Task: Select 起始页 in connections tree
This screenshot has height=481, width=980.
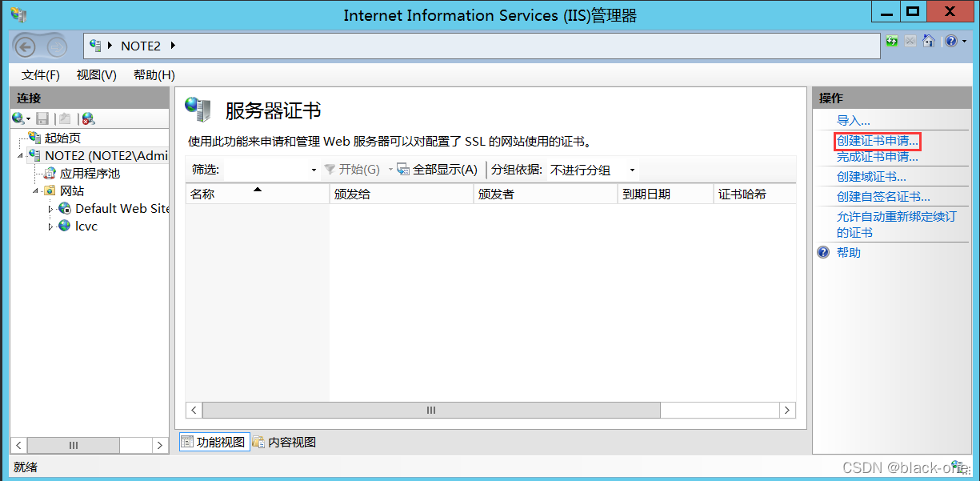Action: pyautogui.click(x=62, y=138)
